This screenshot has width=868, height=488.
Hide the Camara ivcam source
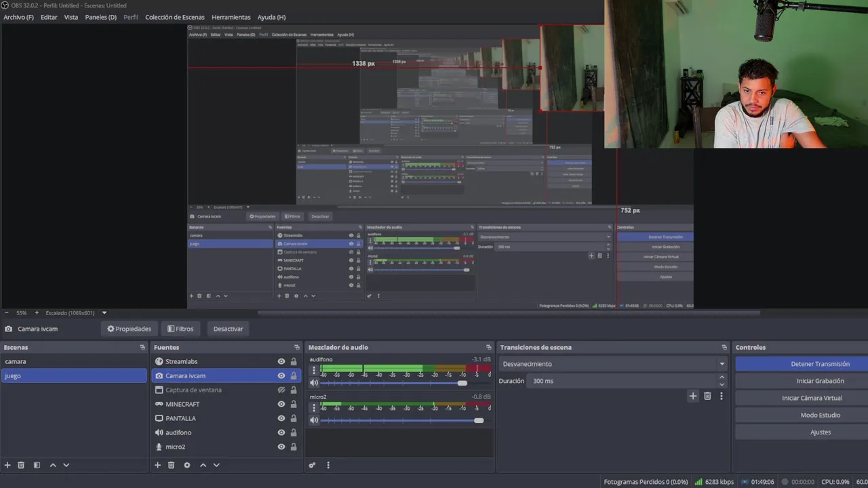click(x=281, y=375)
